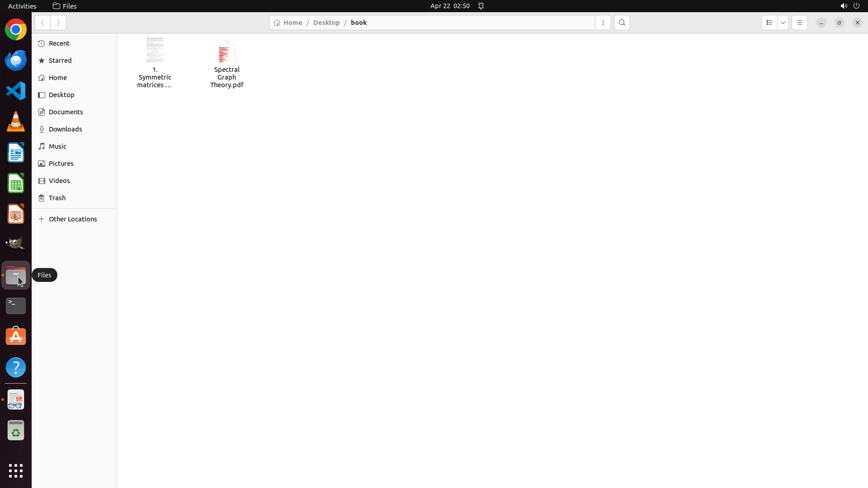The height and width of the screenshot is (488, 868).
Task: Launch the Terminal from the dock
Action: click(16, 306)
